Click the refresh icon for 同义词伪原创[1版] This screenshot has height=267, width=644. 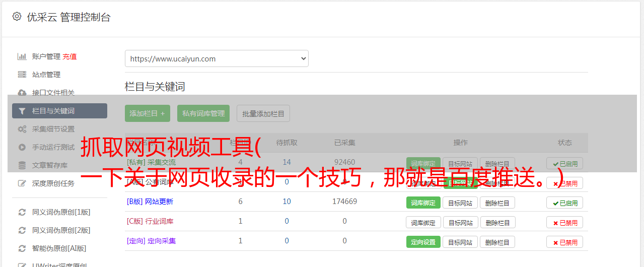(x=22, y=212)
